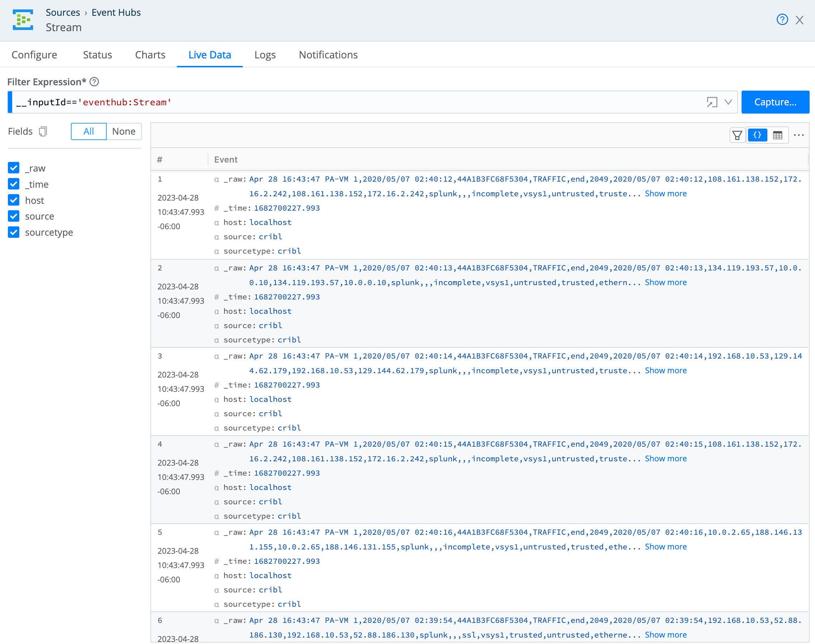Image resolution: width=815 pixels, height=644 pixels.
Task: Switch to the table view icon
Action: [778, 135]
